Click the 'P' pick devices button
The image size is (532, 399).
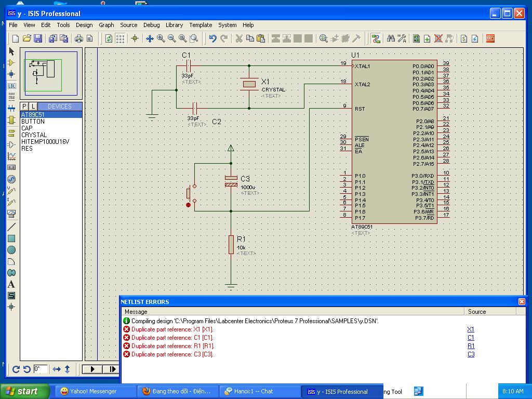tap(24, 107)
